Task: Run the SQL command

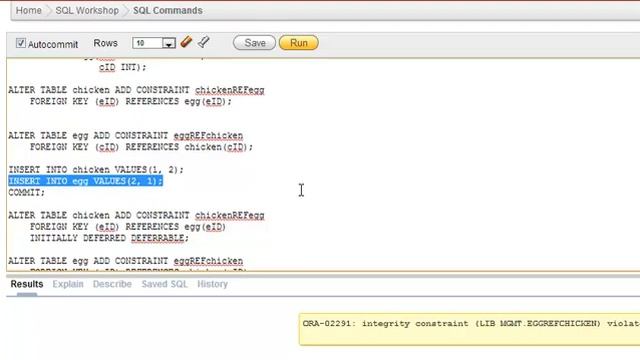Action: [x=299, y=43]
